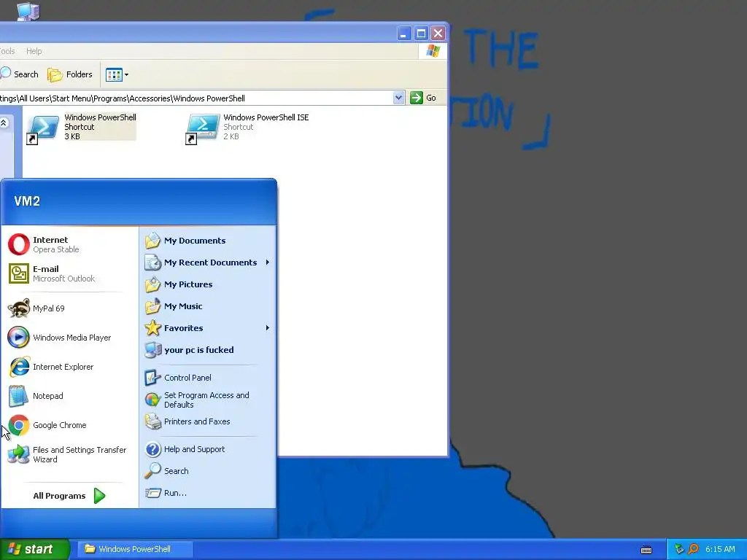Viewport: 747px width, 560px height.
Task: Click the magnifier tray icon
Action: click(693, 549)
